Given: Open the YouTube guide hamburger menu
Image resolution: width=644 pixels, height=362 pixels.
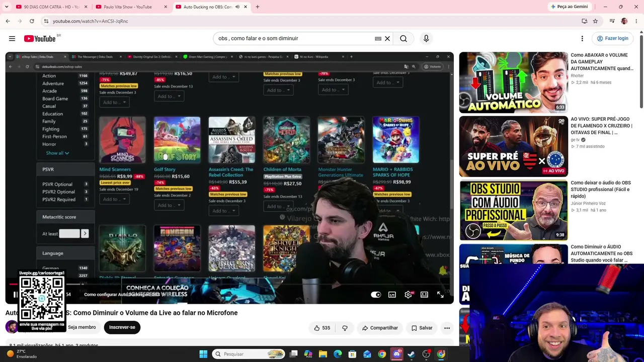Looking at the screenshot, I should point(12,39).
